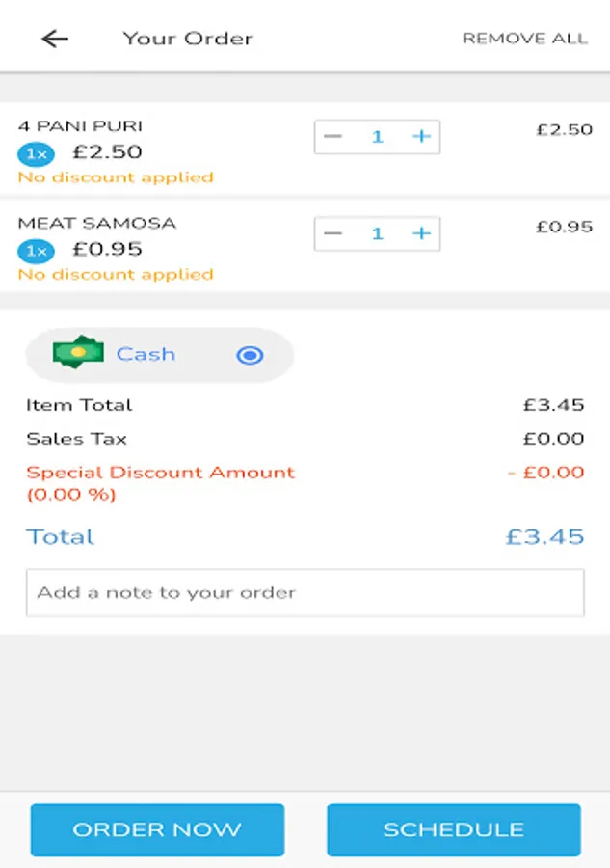Decrease 4 Pani Puri quantity with minus

(x=333, y=137)
